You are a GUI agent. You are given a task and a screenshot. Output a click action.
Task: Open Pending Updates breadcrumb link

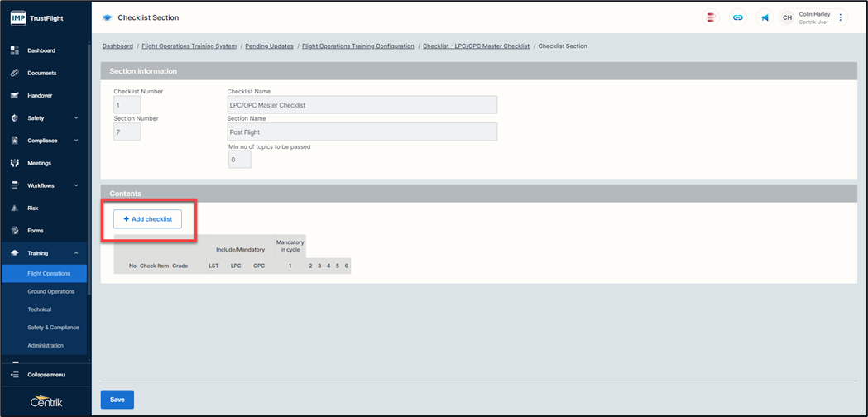[269, 46]
